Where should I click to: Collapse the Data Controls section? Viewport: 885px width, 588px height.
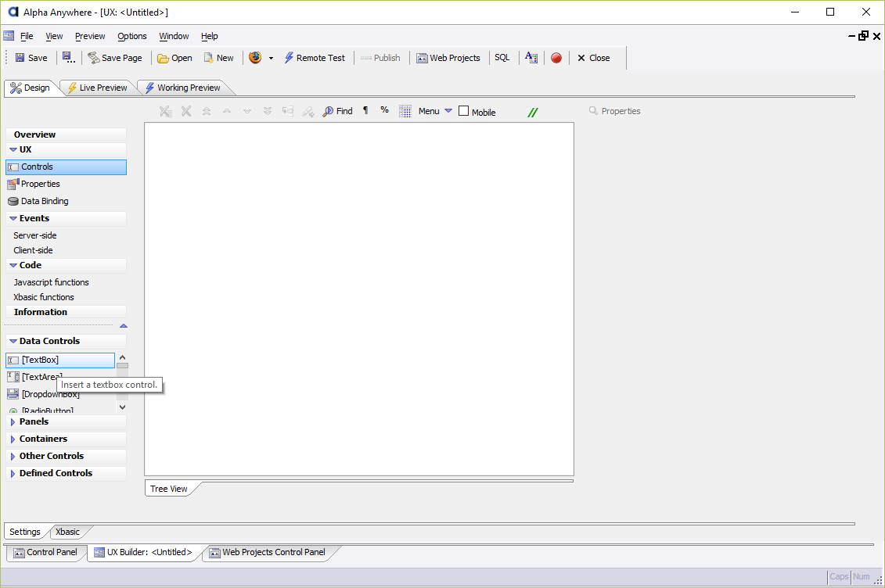pos(13,341)
